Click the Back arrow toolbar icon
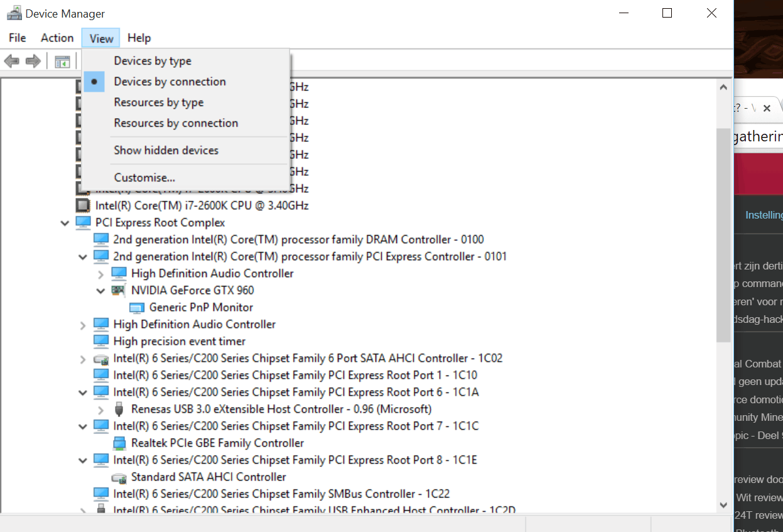 pyautogui.click(x=11, y=61)
